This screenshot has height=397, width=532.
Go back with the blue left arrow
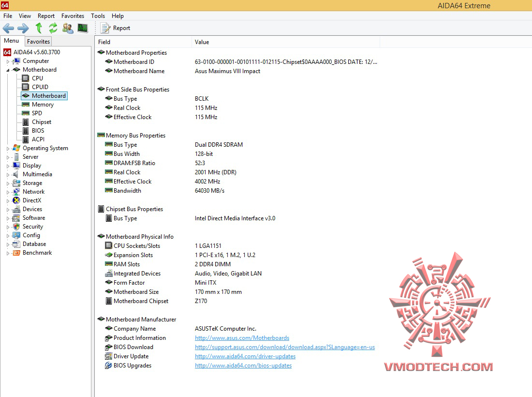[x=8, y=28]
